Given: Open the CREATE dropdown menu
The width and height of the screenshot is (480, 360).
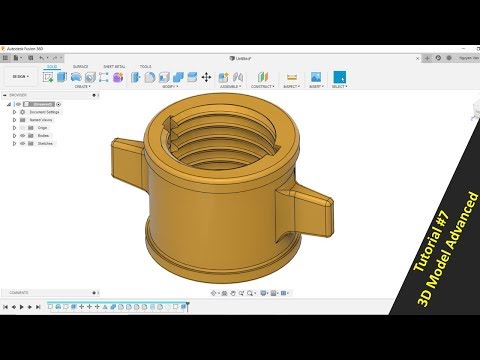Looking at the screenshot, I should click(83, 87).
